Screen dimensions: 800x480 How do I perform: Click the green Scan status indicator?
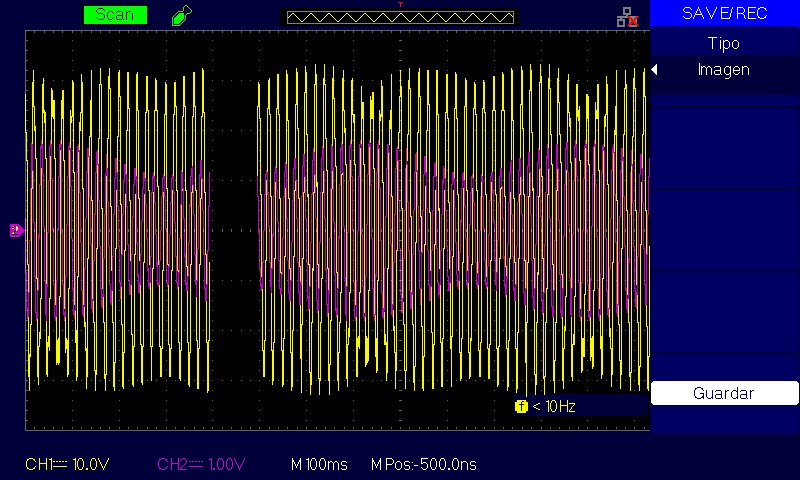[x=115, y=14]
